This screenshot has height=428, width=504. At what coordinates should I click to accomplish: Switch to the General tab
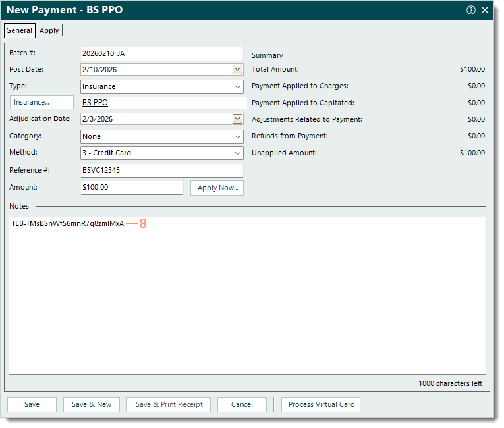[x=20, y=30]
